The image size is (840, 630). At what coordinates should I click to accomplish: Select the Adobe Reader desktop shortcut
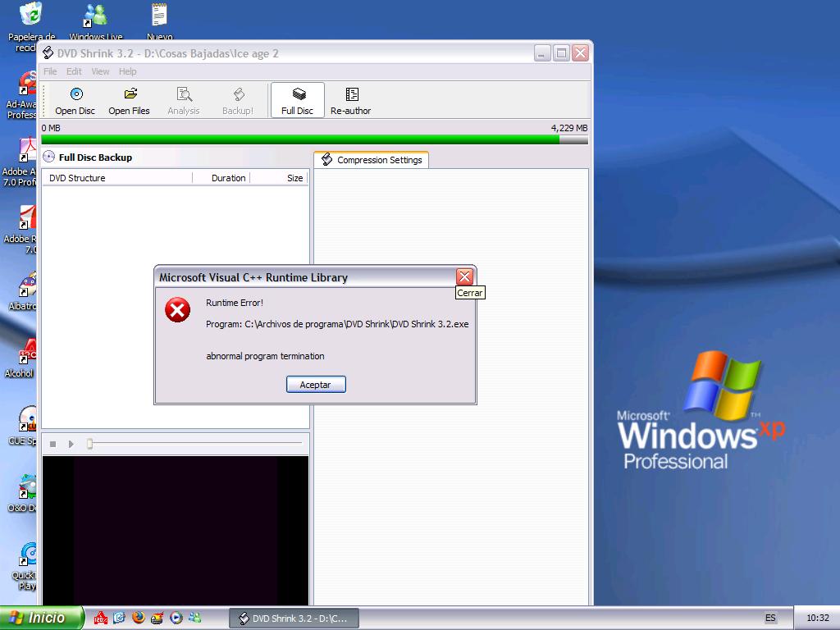click(21, 230)
